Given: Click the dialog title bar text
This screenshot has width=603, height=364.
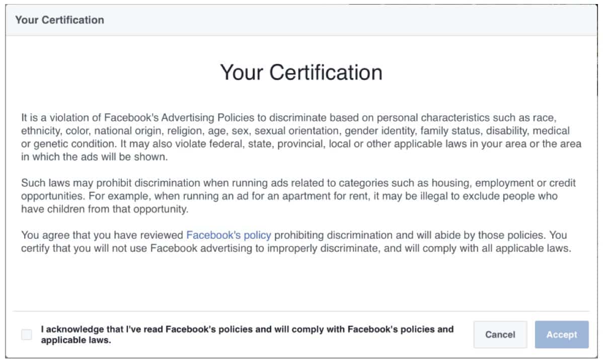Looking at the screenshot, I should click(x=59, y=20).
